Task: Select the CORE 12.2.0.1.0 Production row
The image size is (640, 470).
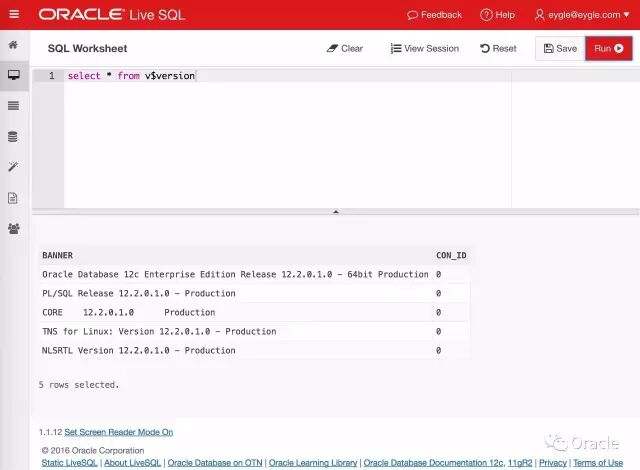Action: coord(255,312)
